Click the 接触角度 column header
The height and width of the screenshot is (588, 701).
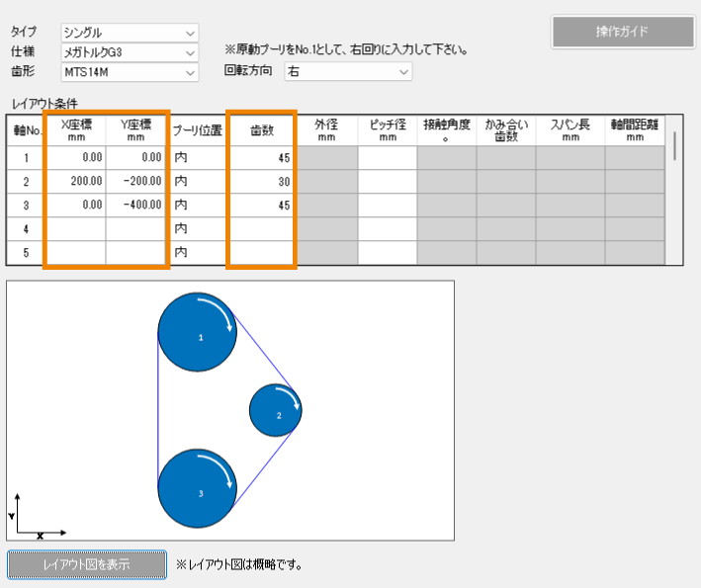(447, 130)
